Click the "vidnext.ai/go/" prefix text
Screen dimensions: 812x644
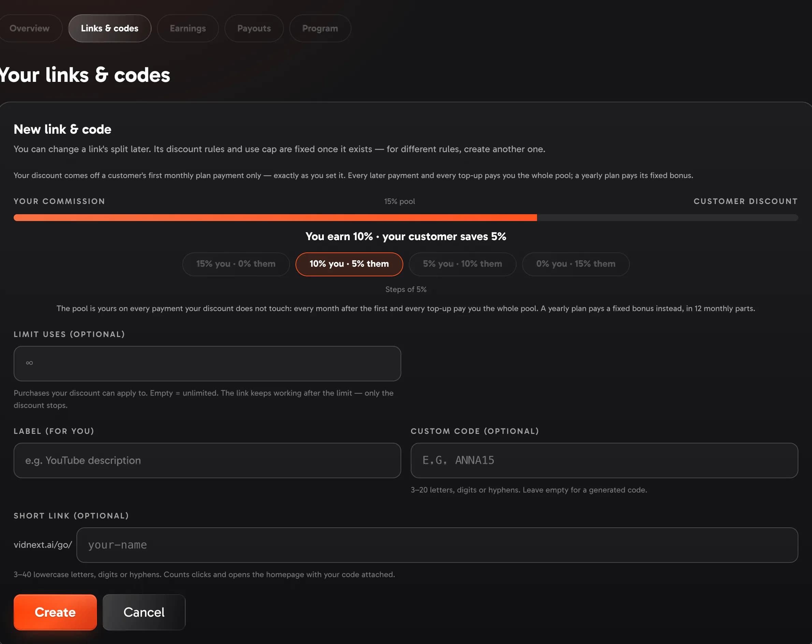43,545
